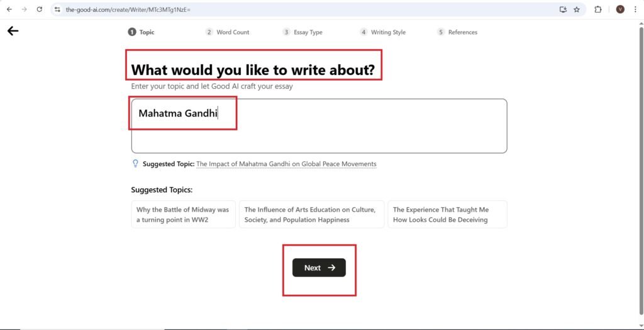
Task: Bookmark page with the star icon
Action: coord(577,9)
